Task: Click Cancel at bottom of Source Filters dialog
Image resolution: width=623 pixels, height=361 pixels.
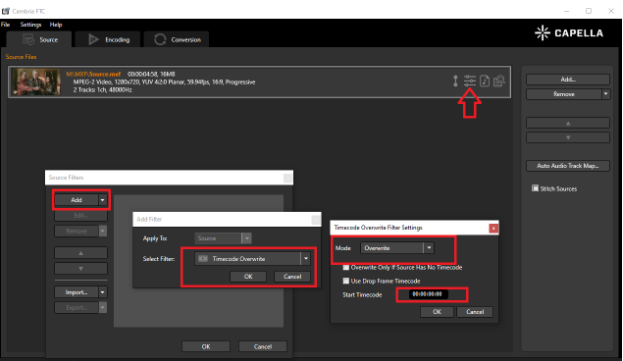Action: (x=263, y=346)
